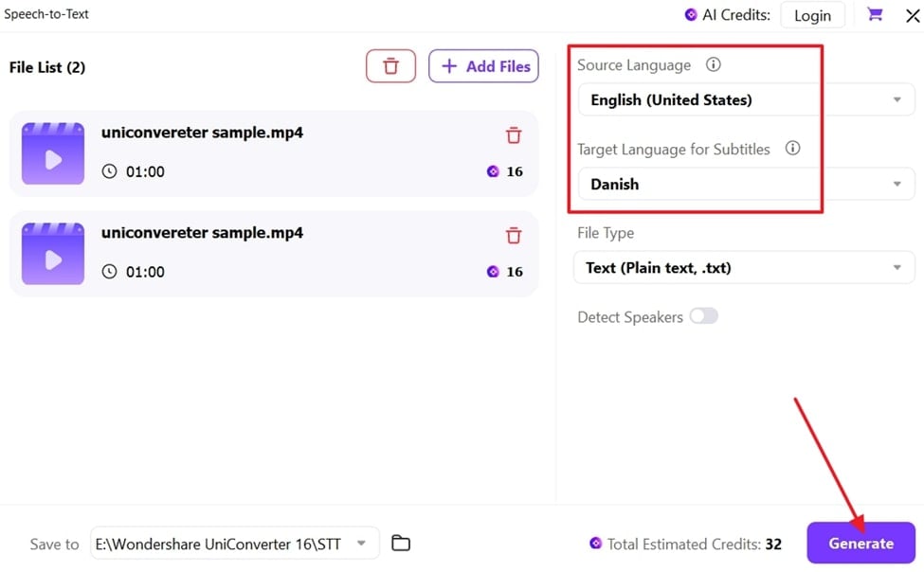Viewport: 924px width, 572px height.
Task: Click first video file thumbnail icon
Action: (53, 153)
